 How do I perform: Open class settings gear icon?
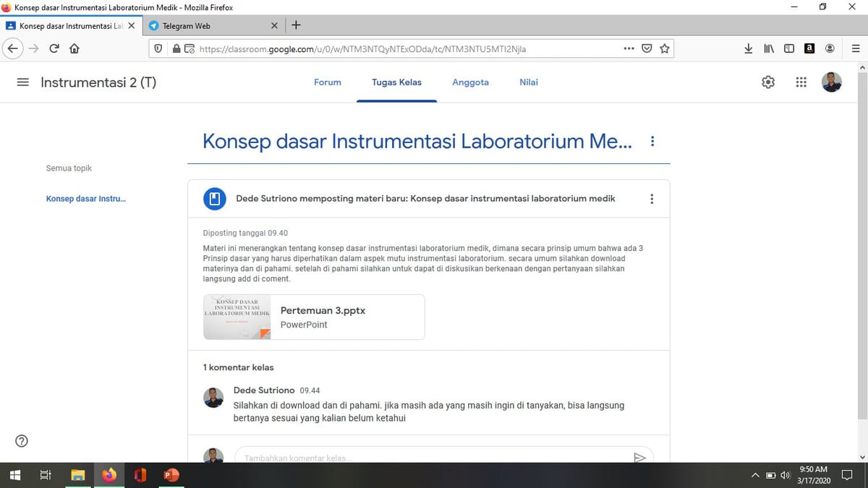(x=768, y=82)
